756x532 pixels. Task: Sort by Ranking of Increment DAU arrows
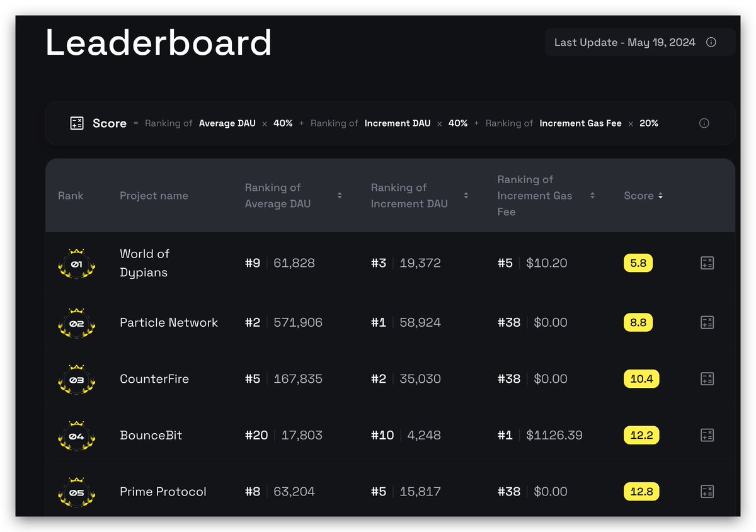click(x=466, y=195)
